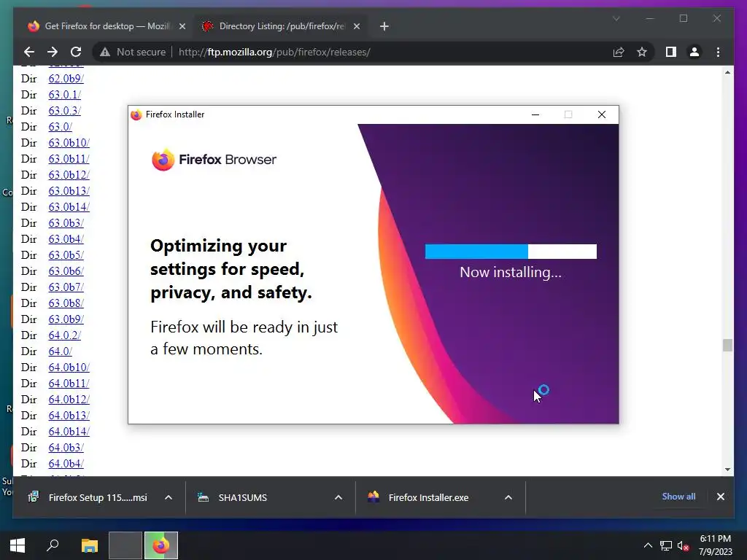Go back with the browser back arrow
This screenshot has height=560, width=747.
point(29,52)
